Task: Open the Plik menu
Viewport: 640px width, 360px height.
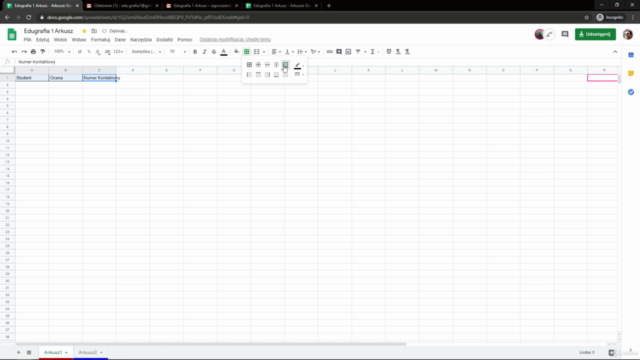Action: pyautogui.click(x=27, y=40)
